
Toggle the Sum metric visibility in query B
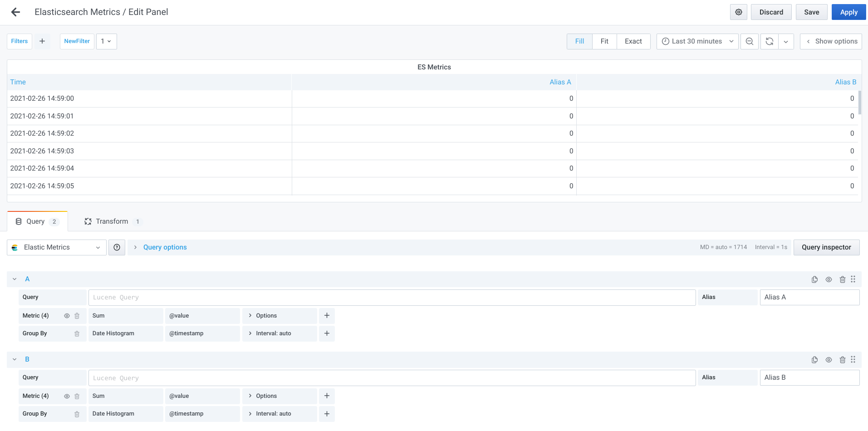click(x=67, y=396)
